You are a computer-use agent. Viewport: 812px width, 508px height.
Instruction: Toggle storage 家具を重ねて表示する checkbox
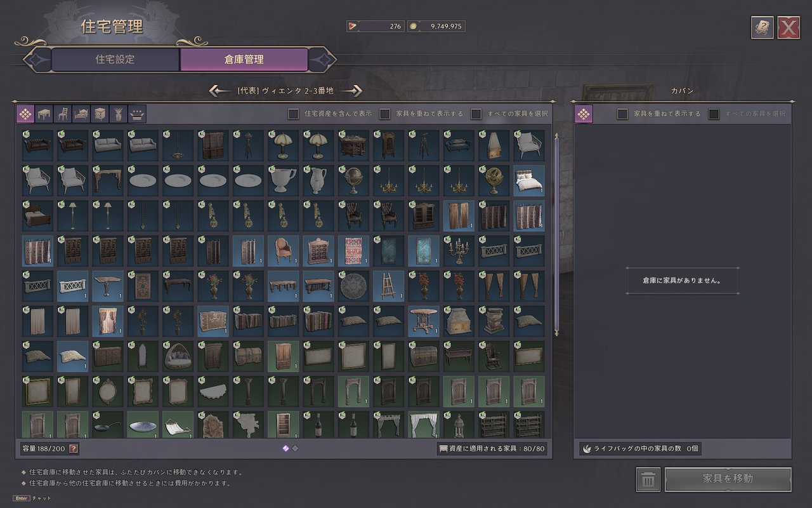385,114
